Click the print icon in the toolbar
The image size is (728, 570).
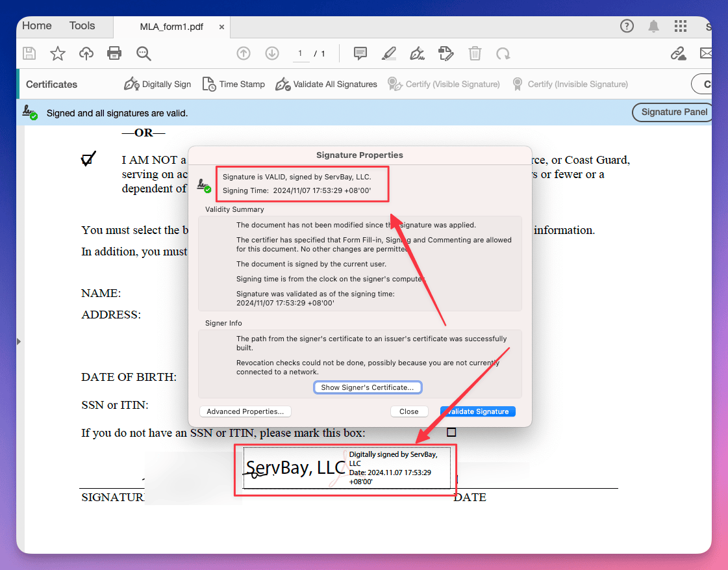(x=114, y=54)
